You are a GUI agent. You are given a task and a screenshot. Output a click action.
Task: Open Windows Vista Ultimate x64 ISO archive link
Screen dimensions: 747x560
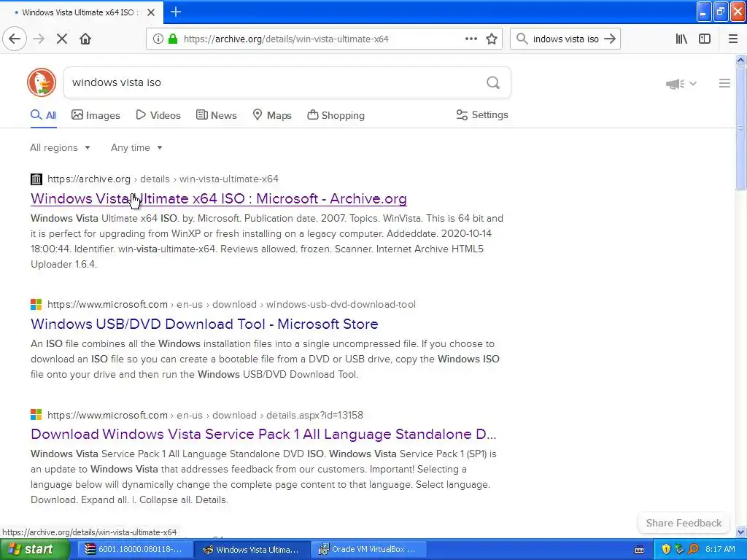pos(219,198)
